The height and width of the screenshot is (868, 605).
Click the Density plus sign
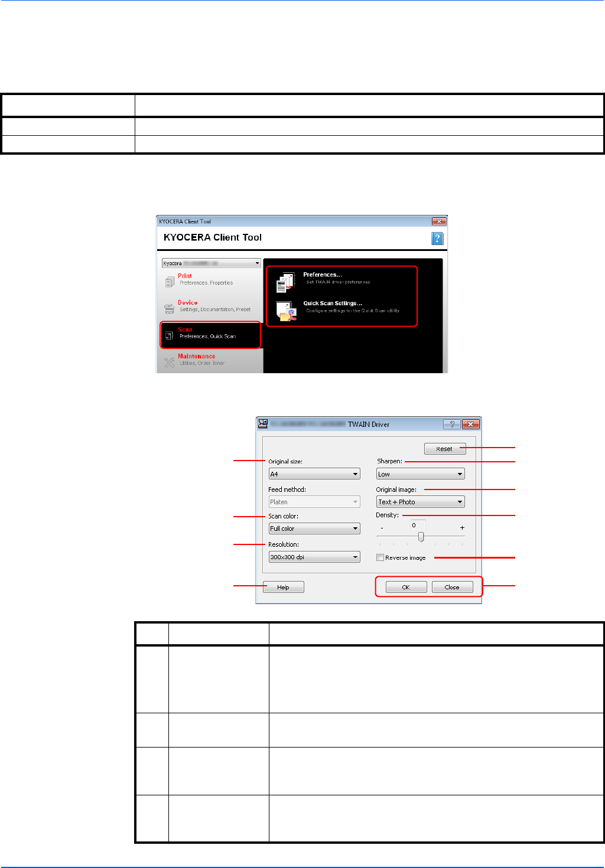[462, 528]
